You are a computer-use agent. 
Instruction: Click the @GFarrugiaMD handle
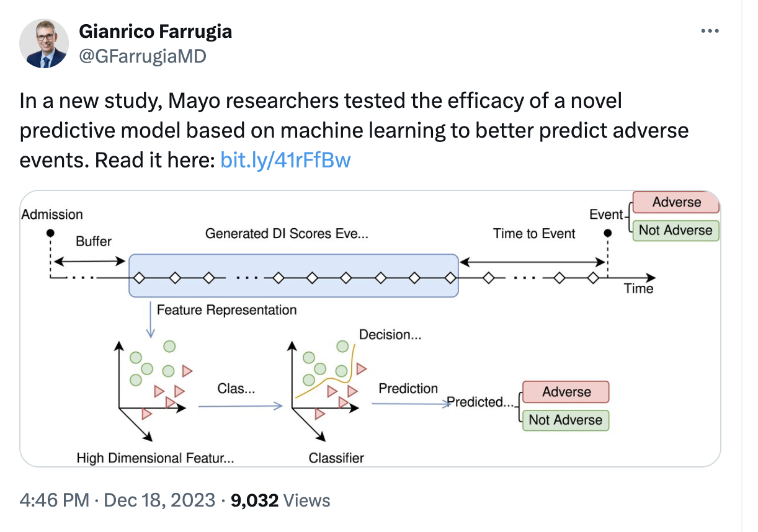(x=142, y=56)
